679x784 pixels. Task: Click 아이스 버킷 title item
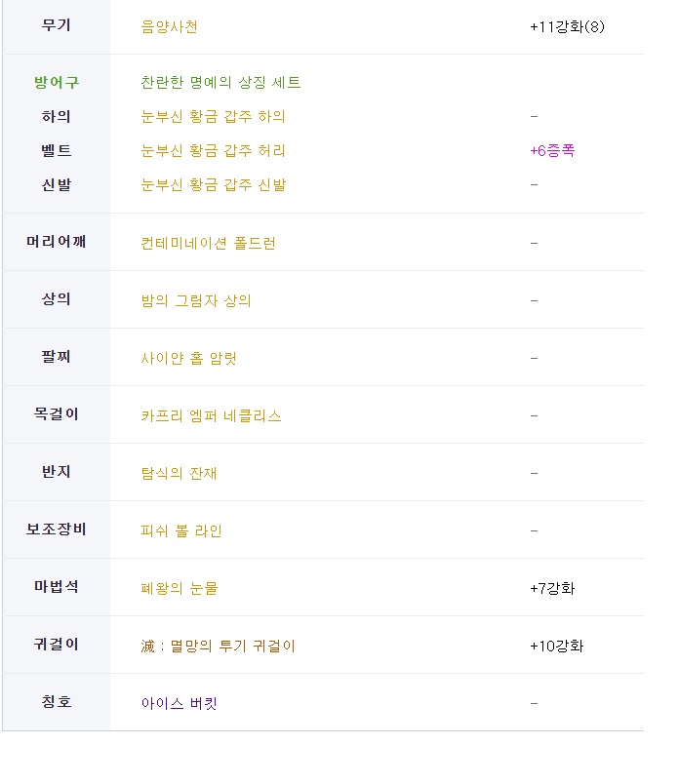[x=179, y=703]
